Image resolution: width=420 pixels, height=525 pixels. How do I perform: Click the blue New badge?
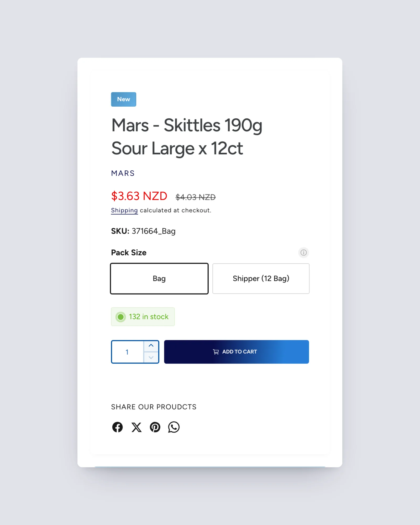click(x=124, y=99)
